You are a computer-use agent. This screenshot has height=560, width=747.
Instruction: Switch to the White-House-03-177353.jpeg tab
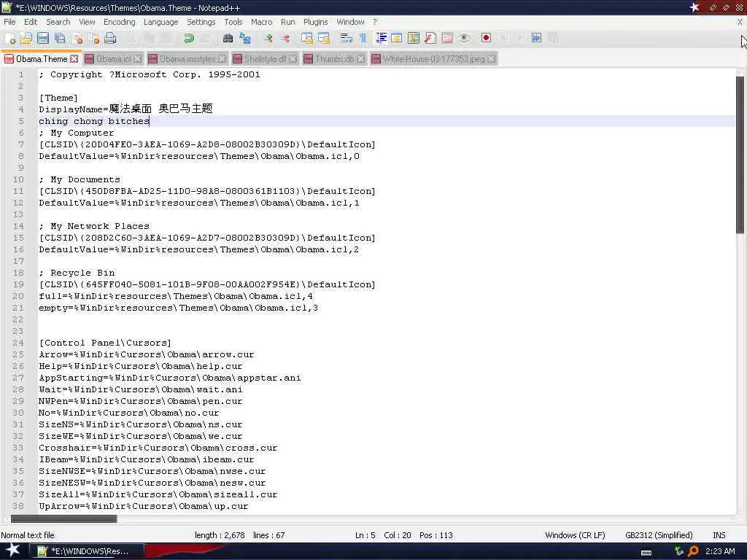(433, 58)
